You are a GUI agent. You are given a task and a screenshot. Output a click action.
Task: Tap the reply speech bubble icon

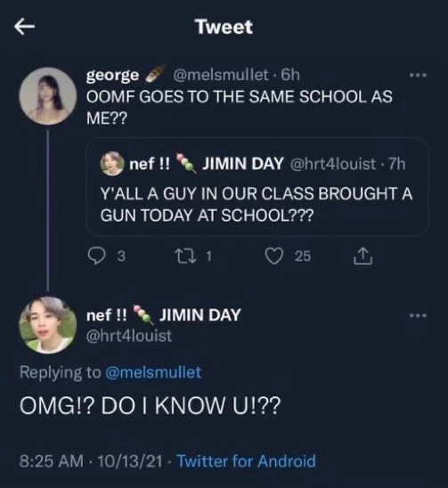coord(96,256)
